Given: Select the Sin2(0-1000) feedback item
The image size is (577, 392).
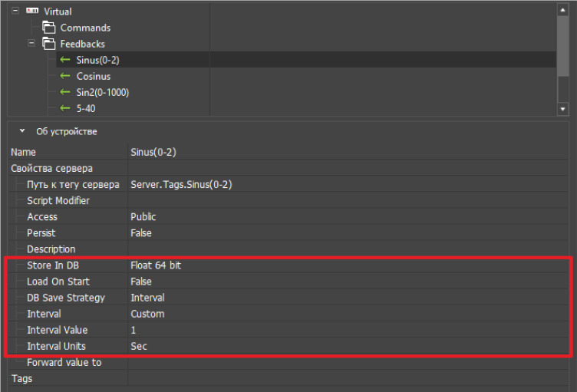Looking at the screenshot, I should click(x=102, y=92).
